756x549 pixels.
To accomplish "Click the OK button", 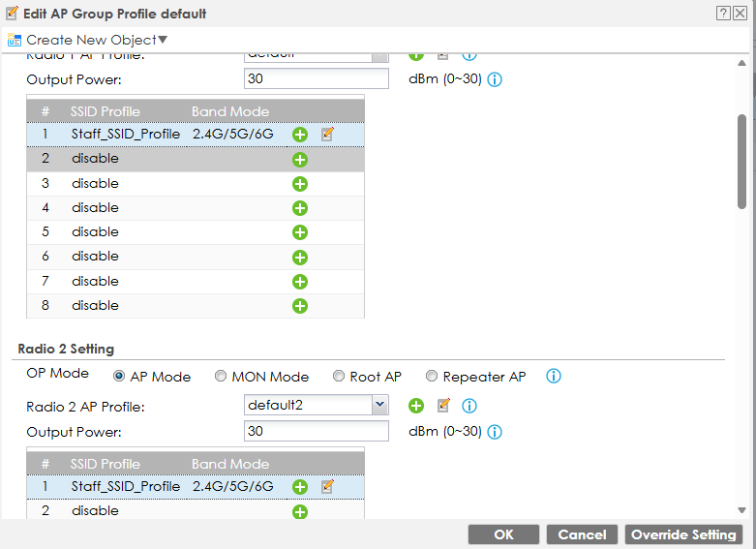I will coord(504,534).
